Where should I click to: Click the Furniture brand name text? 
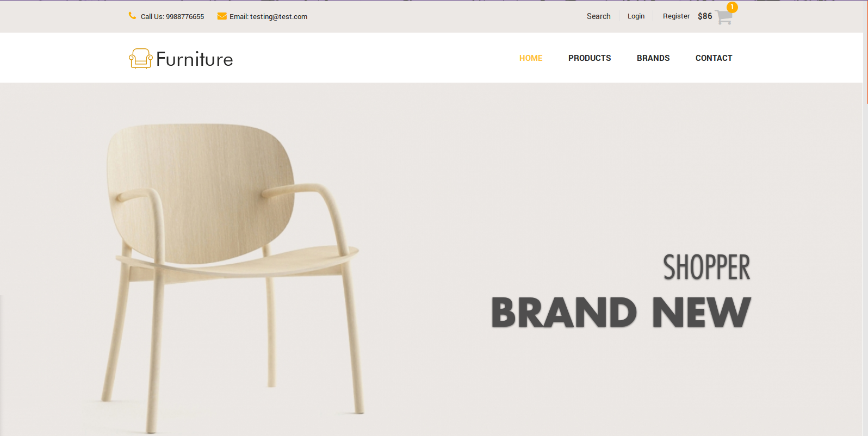(x=195, y=59)
